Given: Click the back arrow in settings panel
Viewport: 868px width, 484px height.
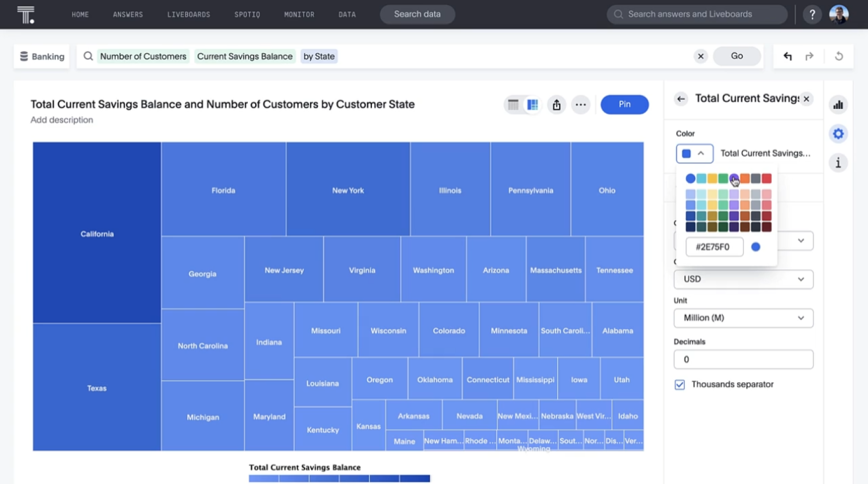Looking at the screenshot, I should tap(681, 99).
